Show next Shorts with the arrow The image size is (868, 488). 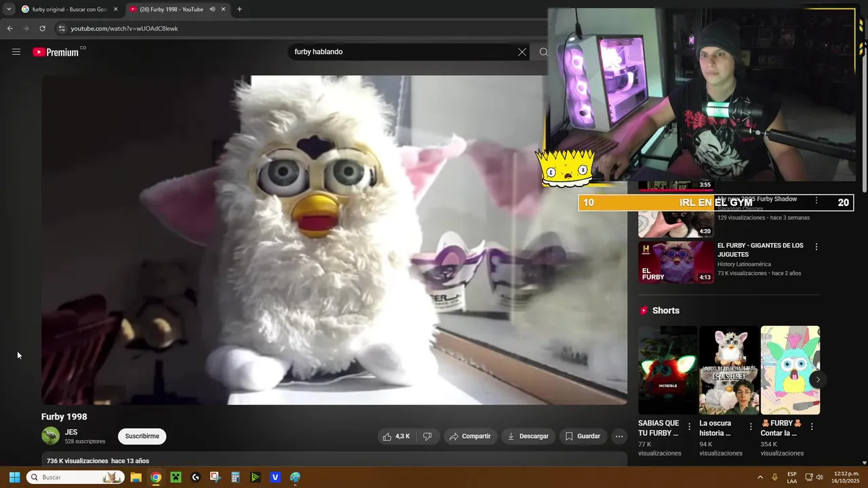coord(818,380)
